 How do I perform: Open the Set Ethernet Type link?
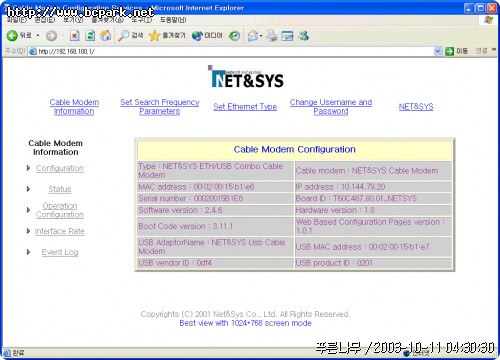pos(245,107)
